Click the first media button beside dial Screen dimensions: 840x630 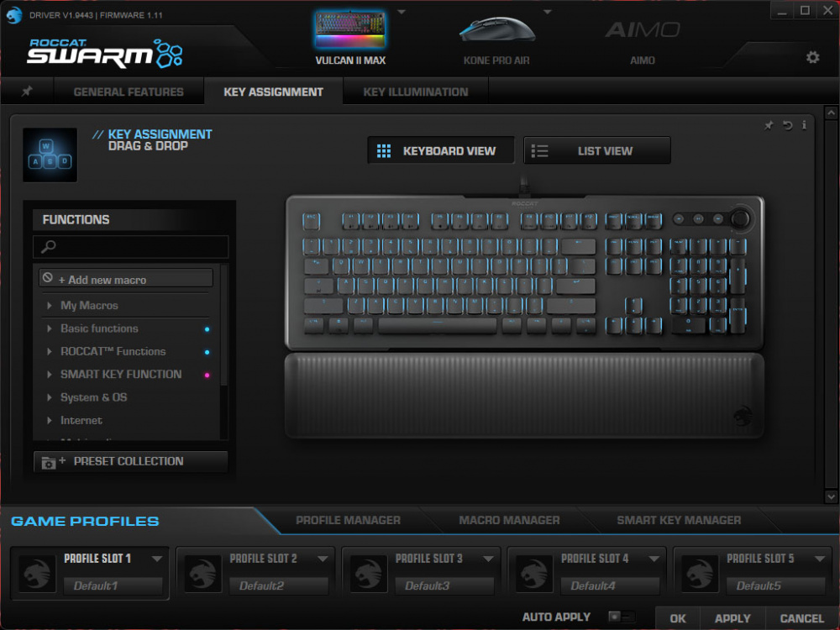coord(679,218)
